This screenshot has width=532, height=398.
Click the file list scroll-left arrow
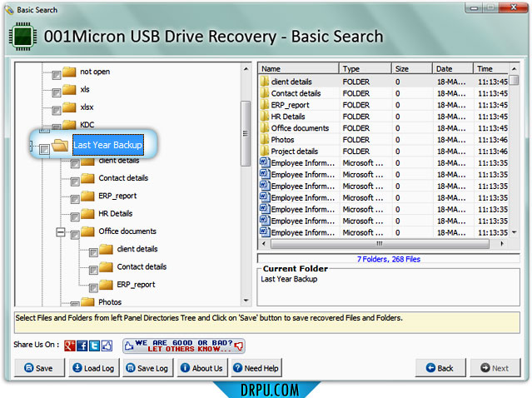click(264, 244)
